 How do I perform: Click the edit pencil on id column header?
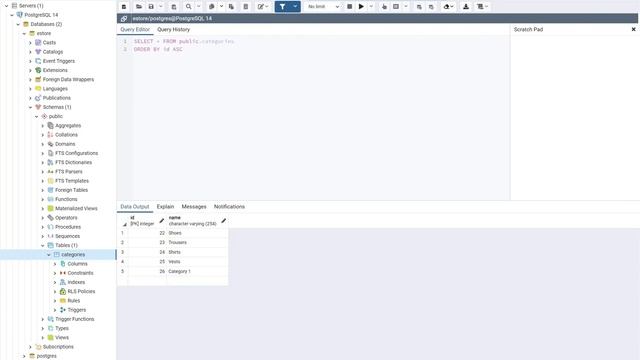162,221
